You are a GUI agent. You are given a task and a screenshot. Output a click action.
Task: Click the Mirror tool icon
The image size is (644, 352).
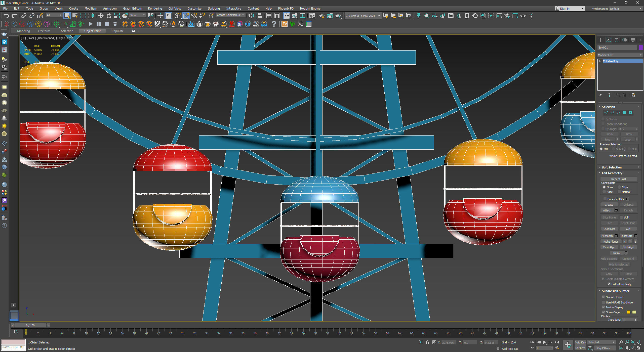tap(251, 16)
